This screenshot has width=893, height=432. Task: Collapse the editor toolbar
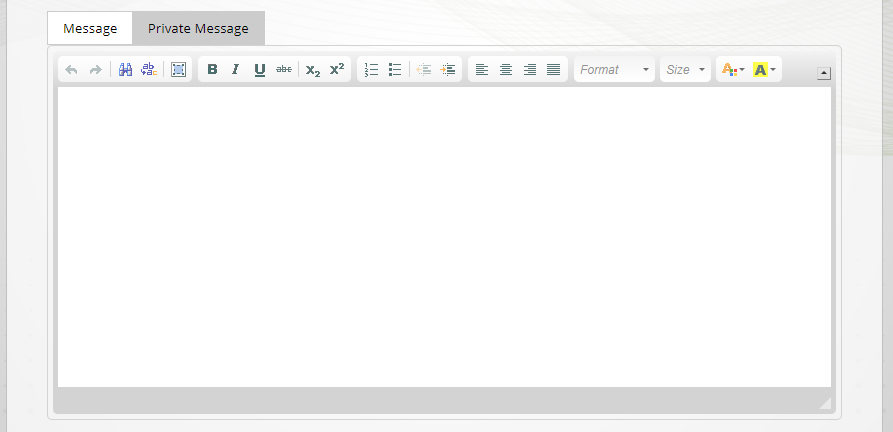point(824,72)
